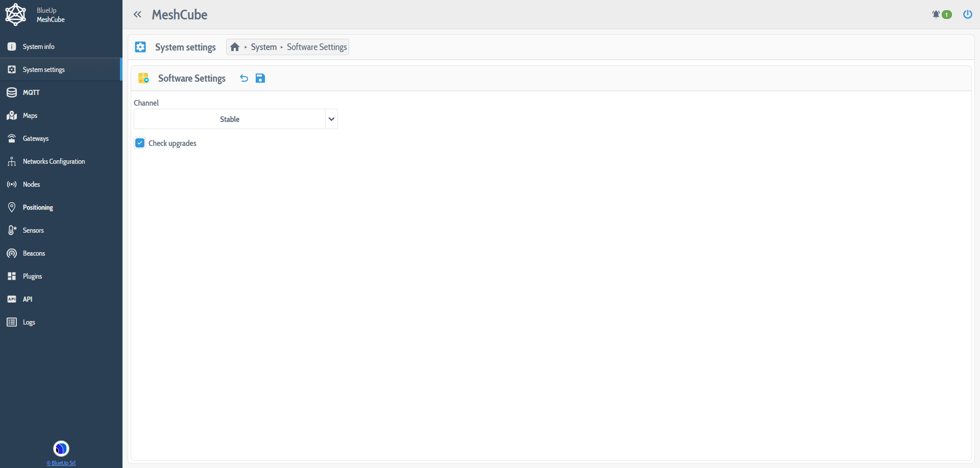The width and height of the screenshot is (980, 468).
Task: Navigate to Plugins menu entry
Action: [x=32, y=276]
